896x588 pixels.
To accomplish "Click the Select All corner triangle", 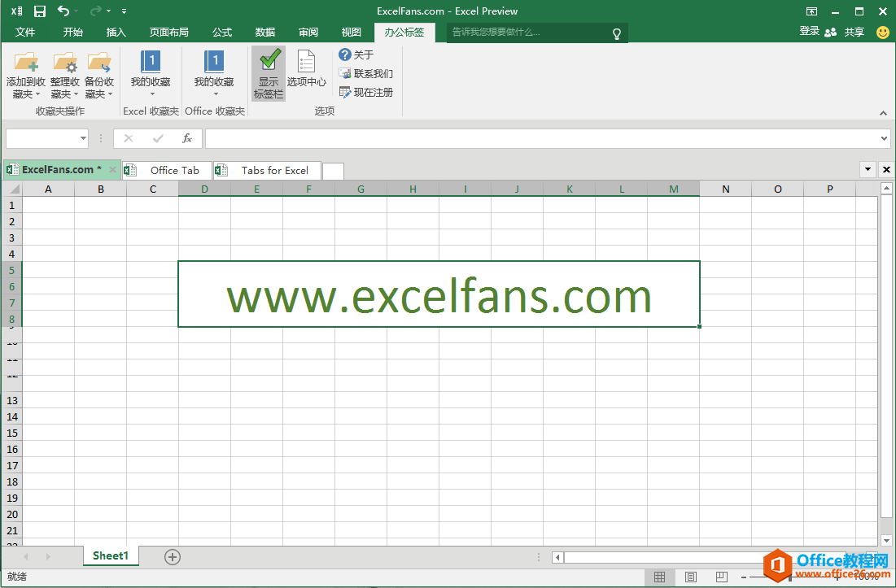I will point(12,189).
